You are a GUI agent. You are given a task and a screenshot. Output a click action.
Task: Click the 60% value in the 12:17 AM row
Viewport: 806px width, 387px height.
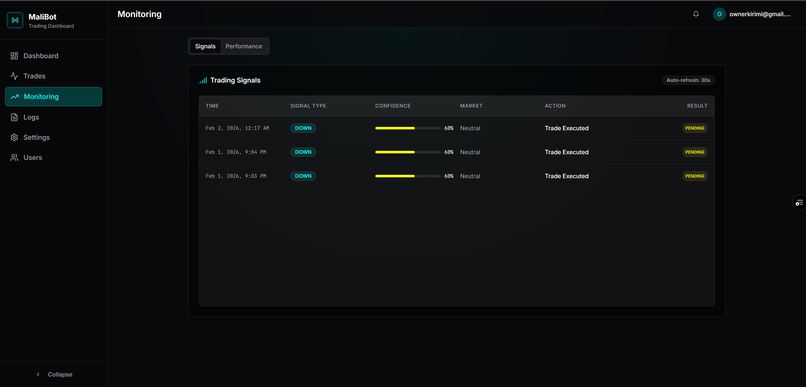coord(449,128)
